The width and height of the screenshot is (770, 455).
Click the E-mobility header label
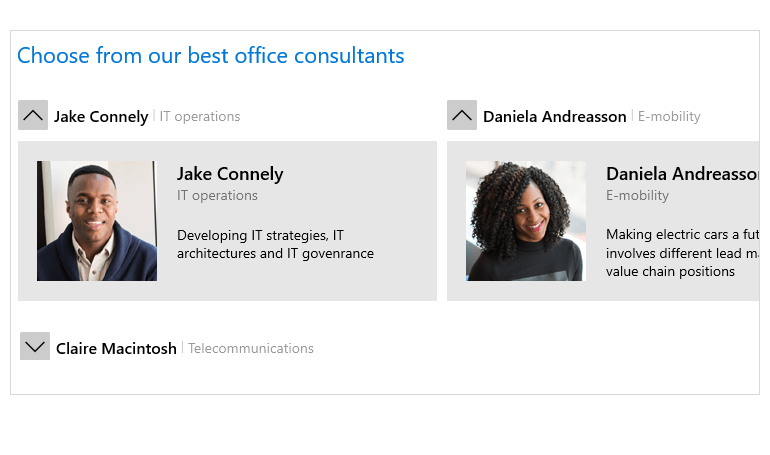(x=669, y=117)
